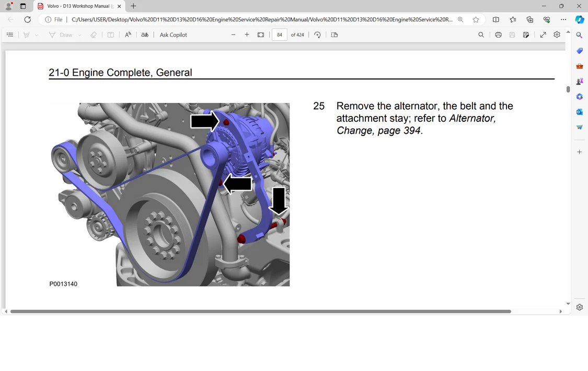Viewport: 588px width, 371px height.
Task: Open a new browser tab
Action: (133, 6)
